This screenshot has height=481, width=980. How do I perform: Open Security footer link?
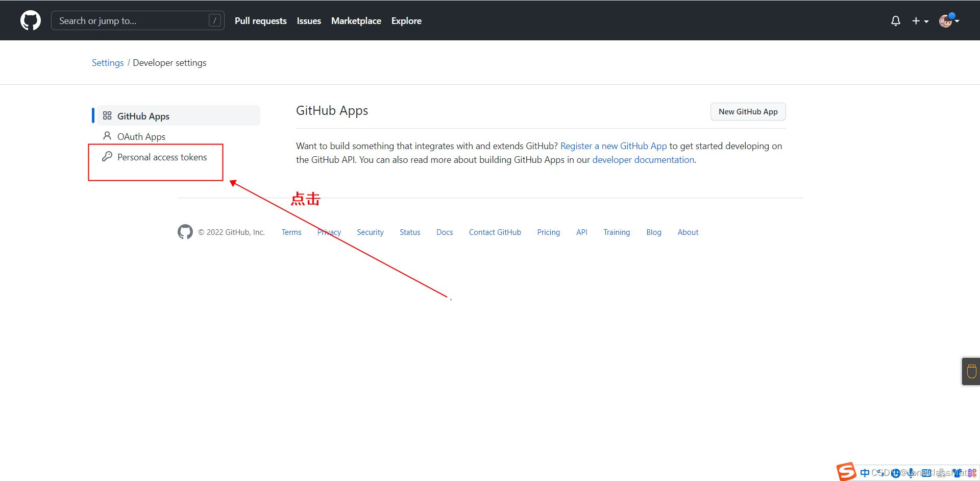(370, 232)
